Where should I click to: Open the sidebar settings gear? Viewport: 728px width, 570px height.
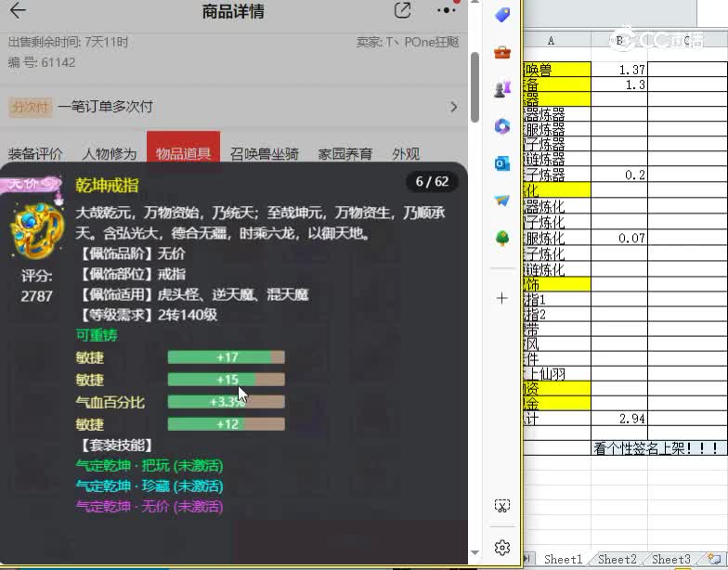tap(501, 548)
